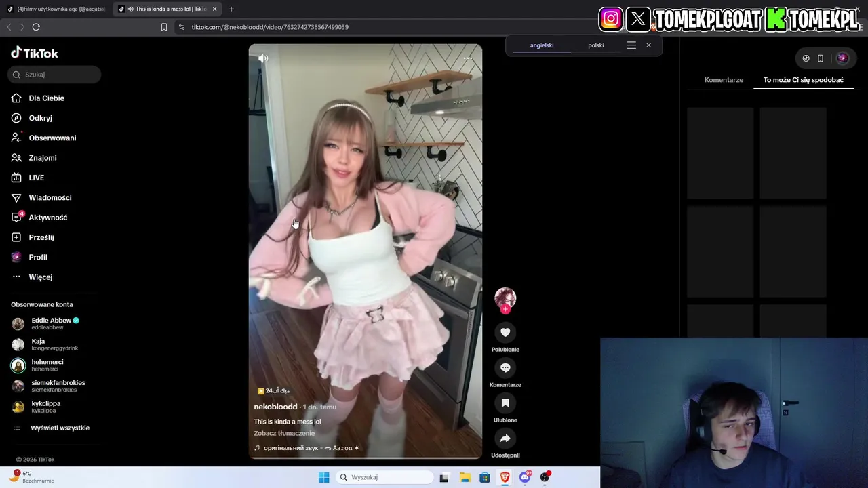868x488 pixels.
Task: Select polski in the translate popup
Action: [596, 45]
